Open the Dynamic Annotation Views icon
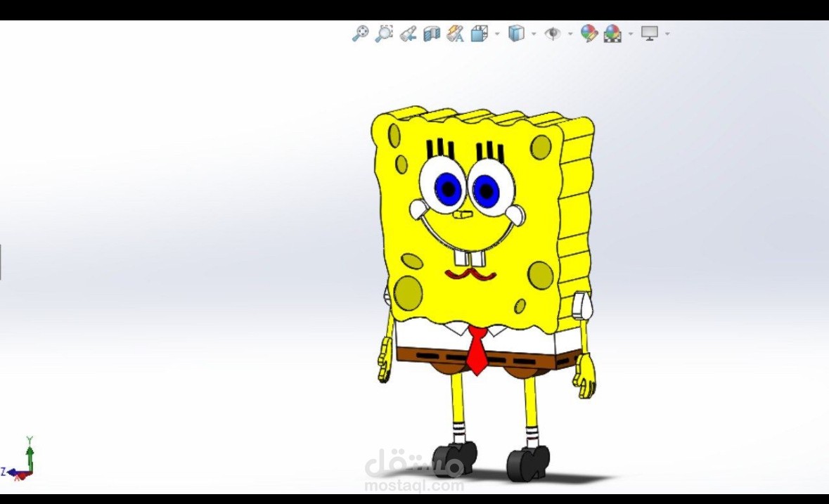The width and height of the screenshot is (829, 504). [455, 34]
